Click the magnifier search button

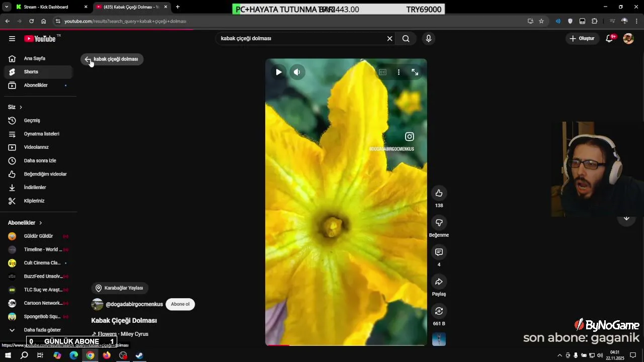point(406,39)
